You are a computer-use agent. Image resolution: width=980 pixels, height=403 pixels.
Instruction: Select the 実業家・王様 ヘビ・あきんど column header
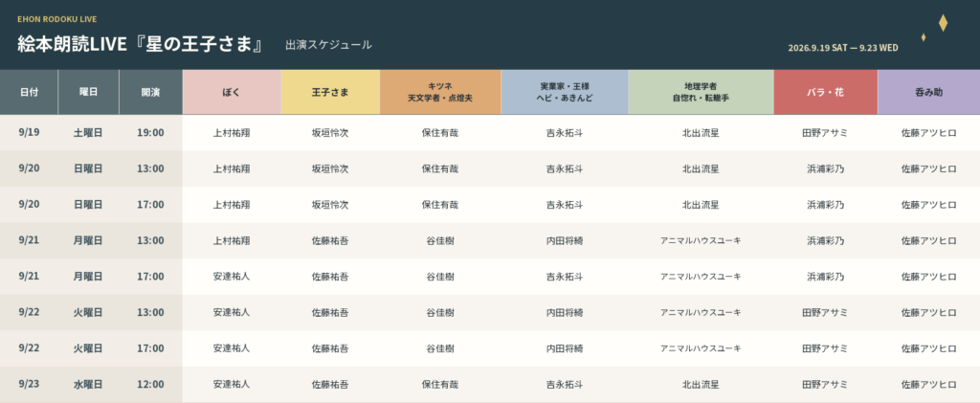coord(565,92)
